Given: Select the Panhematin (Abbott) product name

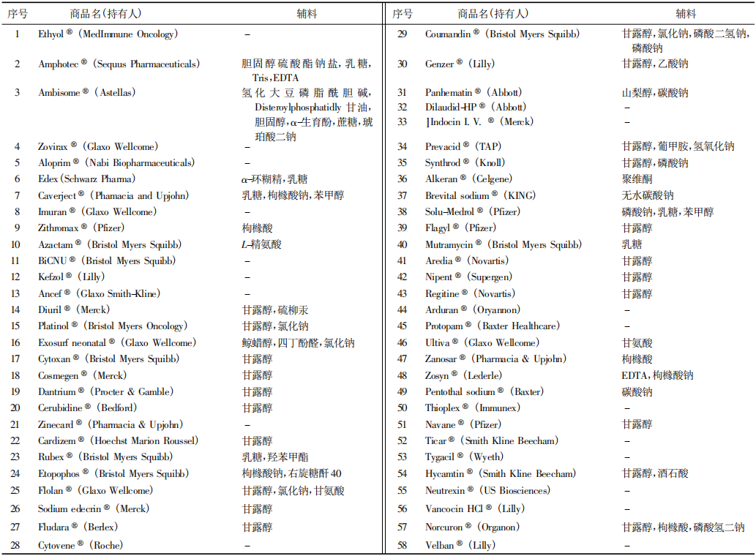Looking at the screenshot, I should click(x=474, y=93).
